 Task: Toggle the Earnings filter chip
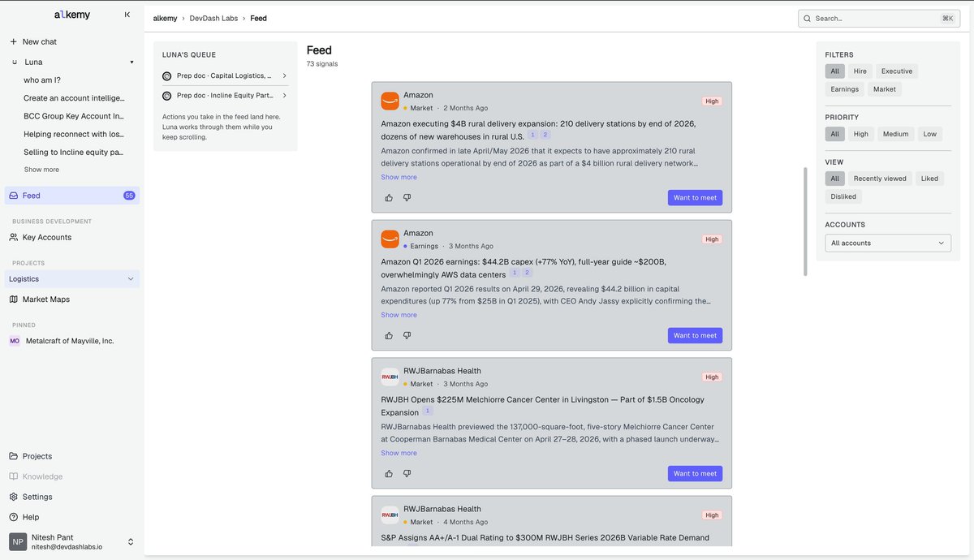coord(844,89)
